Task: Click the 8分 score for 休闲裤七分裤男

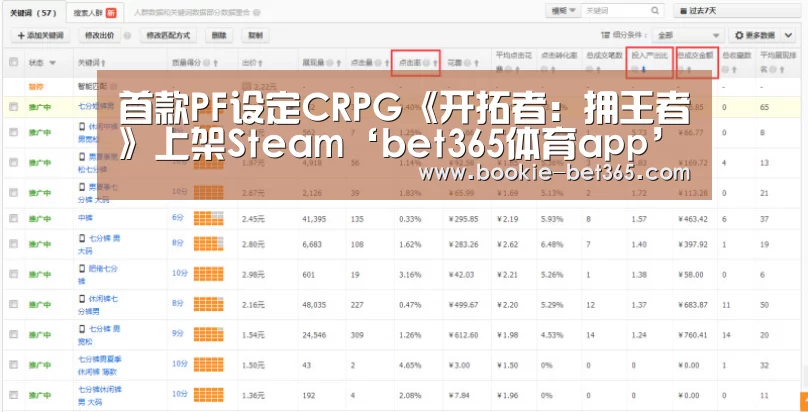Action: point(178,303)
